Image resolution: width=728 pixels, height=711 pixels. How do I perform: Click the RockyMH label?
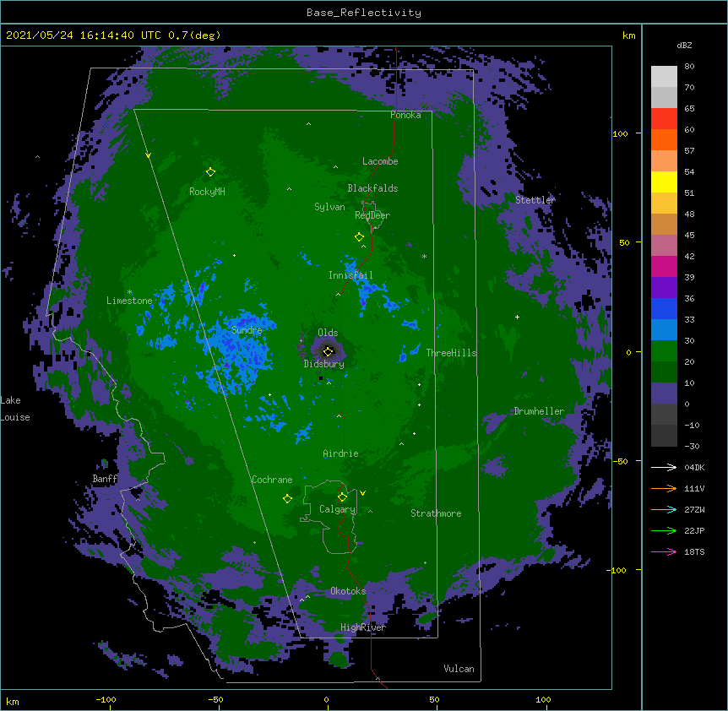207,192
